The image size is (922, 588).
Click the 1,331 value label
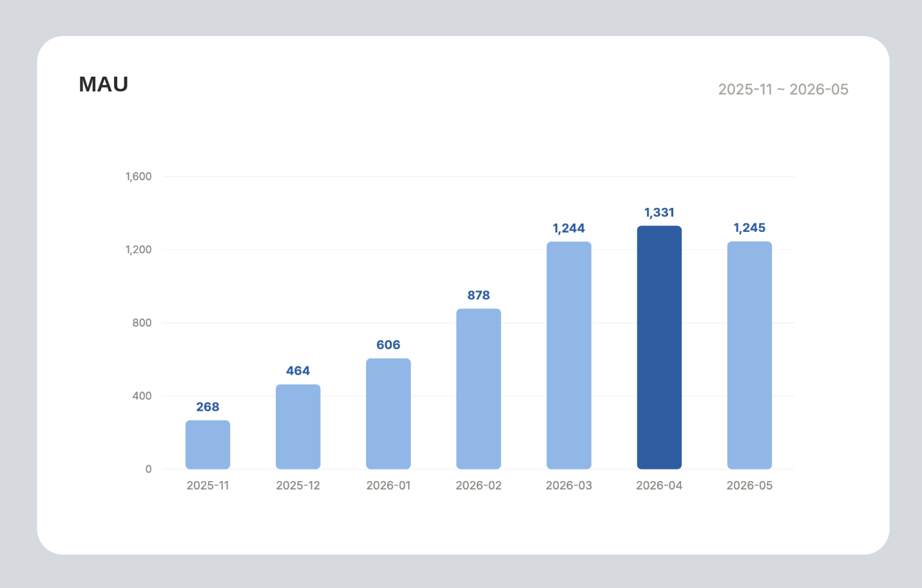(x=659, y=213)
